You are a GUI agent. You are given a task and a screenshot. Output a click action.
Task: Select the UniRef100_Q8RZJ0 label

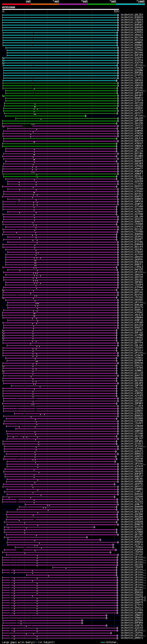[x=132, y=148]
